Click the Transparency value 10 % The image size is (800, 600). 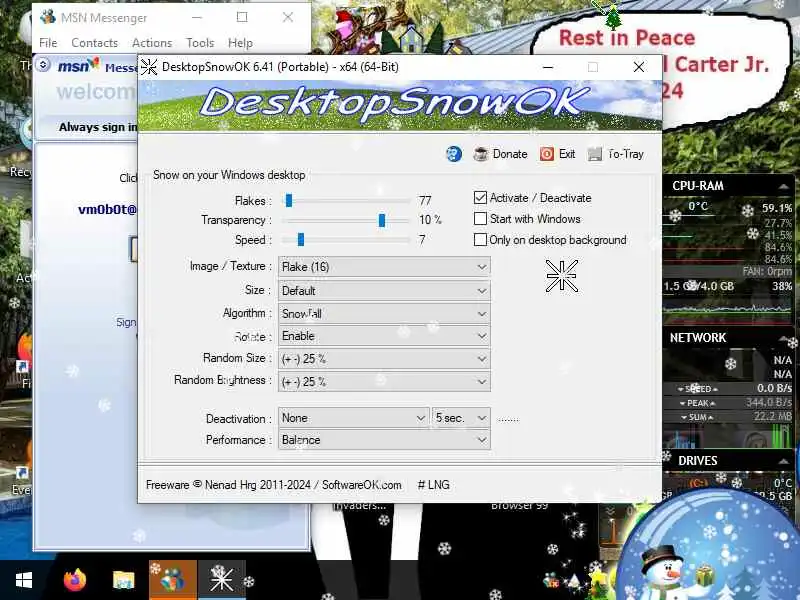tap(430, 220)
